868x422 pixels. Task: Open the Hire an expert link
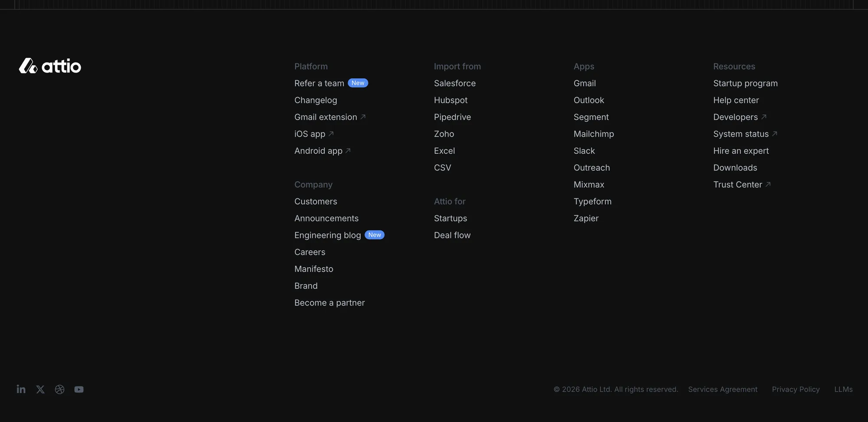point(741,151)
